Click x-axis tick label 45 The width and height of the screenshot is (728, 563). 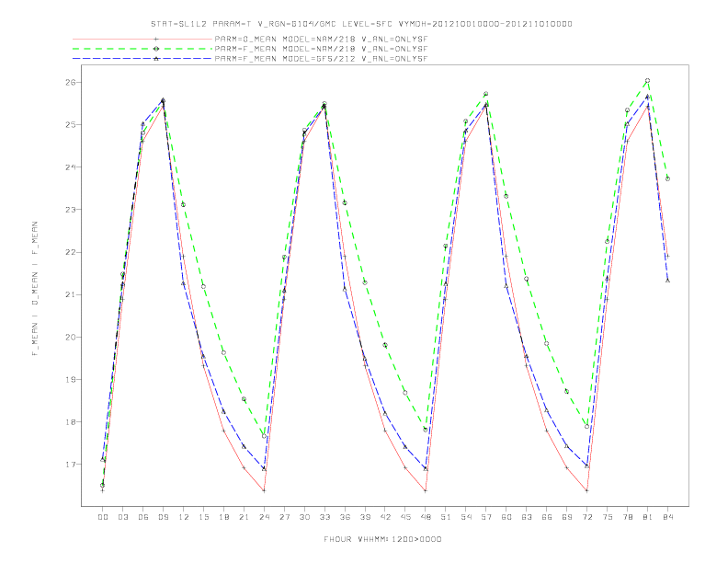[405, 517]
